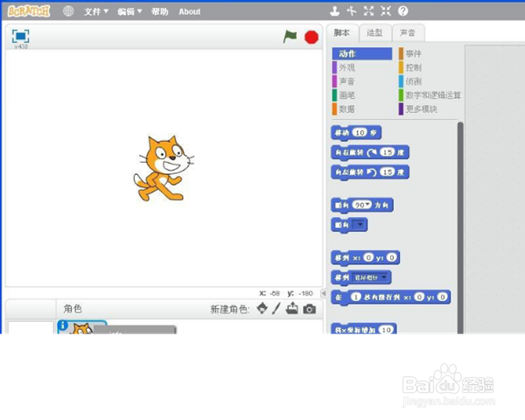Edit 10 value in change x block

pos(387,330)
